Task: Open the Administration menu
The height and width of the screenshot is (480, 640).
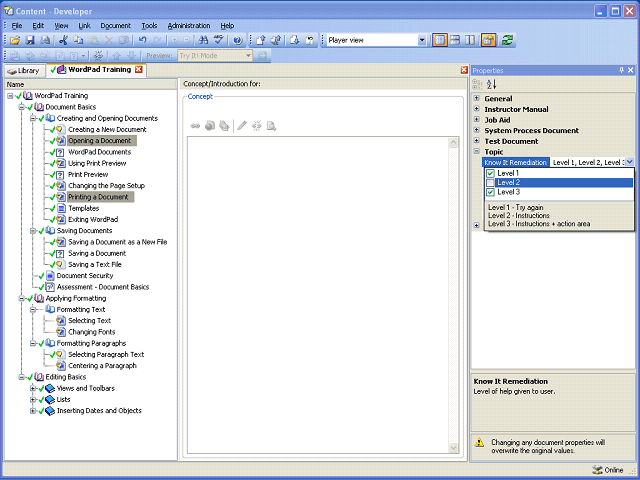Action: (189, 26)
